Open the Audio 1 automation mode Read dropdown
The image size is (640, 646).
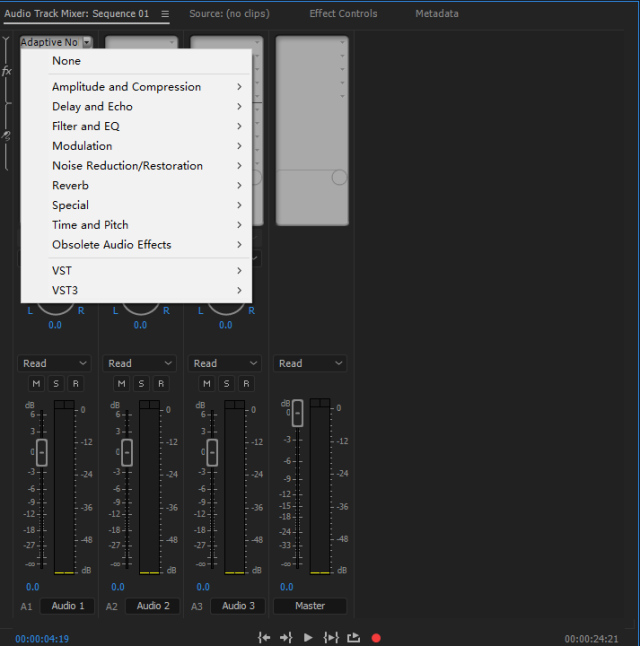pyautogui.click(x=54, y=363)
